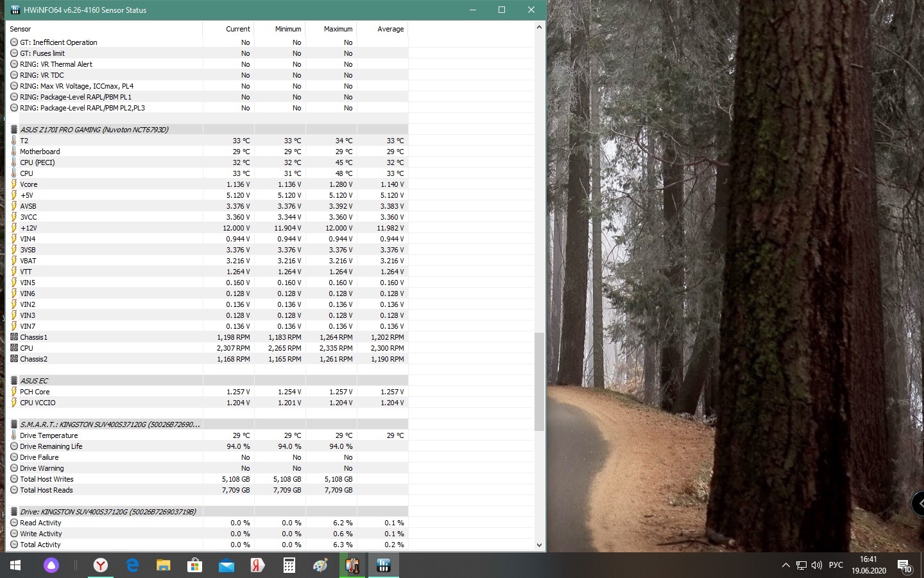Open Yandex Browser from the taskbar

[101, 565]
